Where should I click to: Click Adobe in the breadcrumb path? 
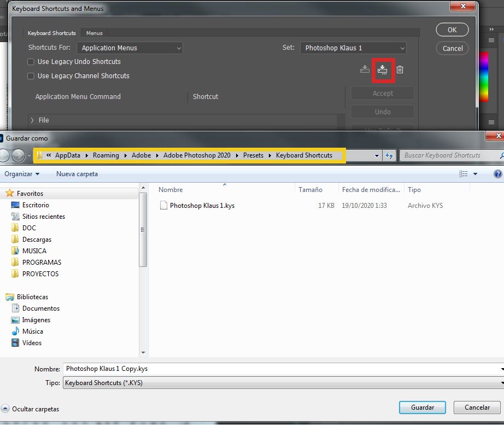pos(141,155)
